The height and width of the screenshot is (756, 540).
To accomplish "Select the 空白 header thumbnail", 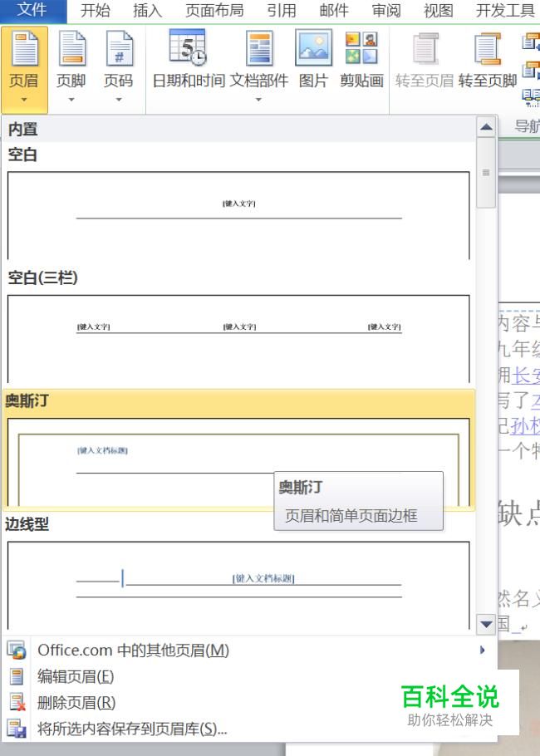I will [x=238, y=215].
